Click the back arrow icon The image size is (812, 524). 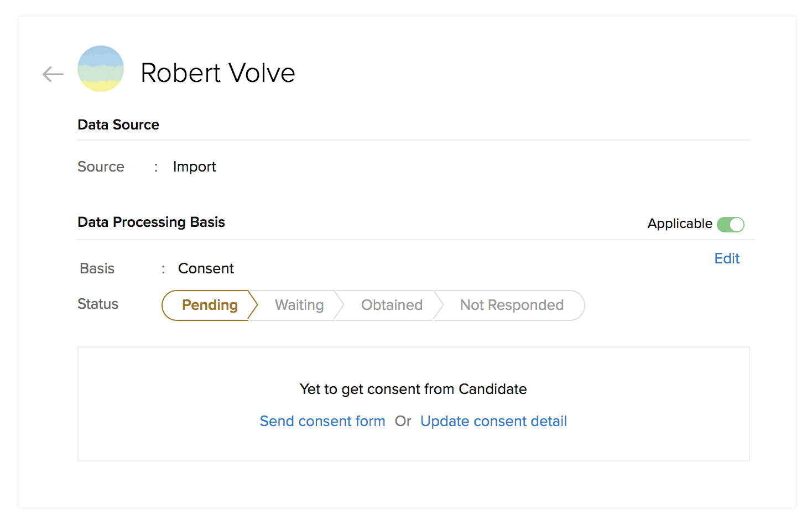[53, 74]
